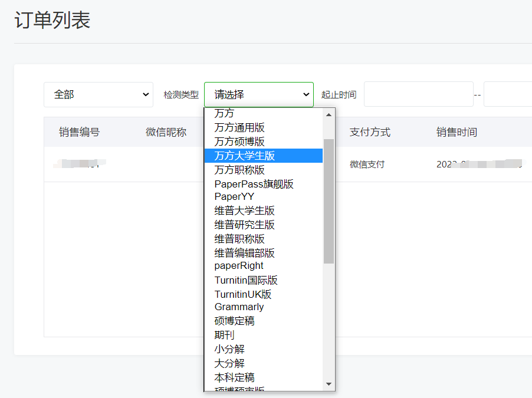Select highlighted 万方大学生版 option
This screenshot has width=532, height=398.
pyautogui.click(x=264, y=156)
